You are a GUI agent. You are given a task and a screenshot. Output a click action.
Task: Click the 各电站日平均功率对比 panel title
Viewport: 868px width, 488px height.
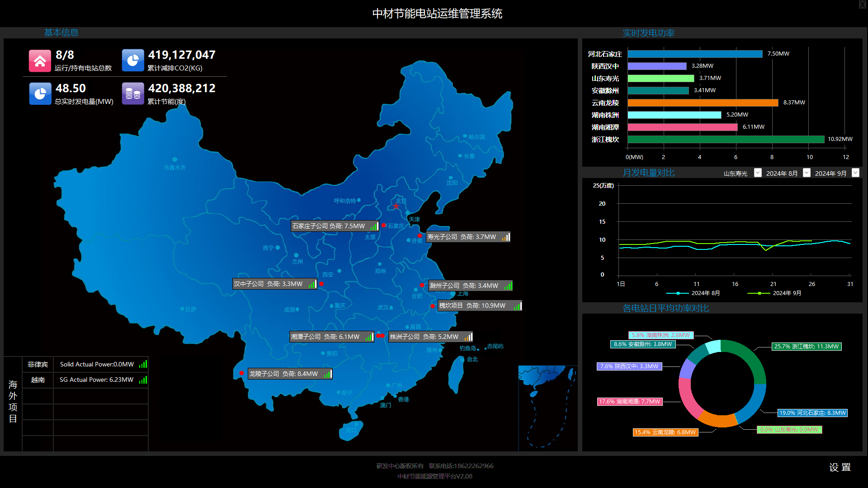[x=665, y=308]
